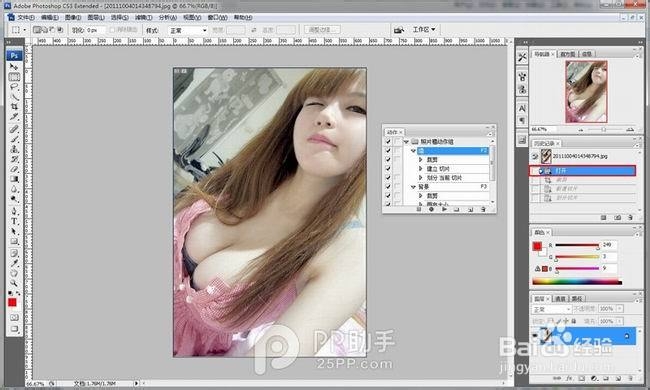Toggle checkmark for 划分 当前 切片 step
The width and height of the screenshot is (650, 390).
point(388,178)
